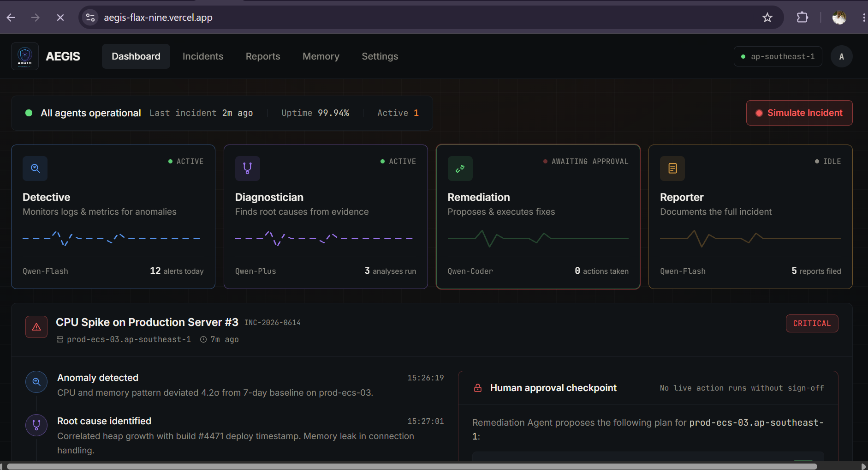This screenshot has height=470, width=868.
Task: Click the Detective activity sparkline
Action: (111, 238)
